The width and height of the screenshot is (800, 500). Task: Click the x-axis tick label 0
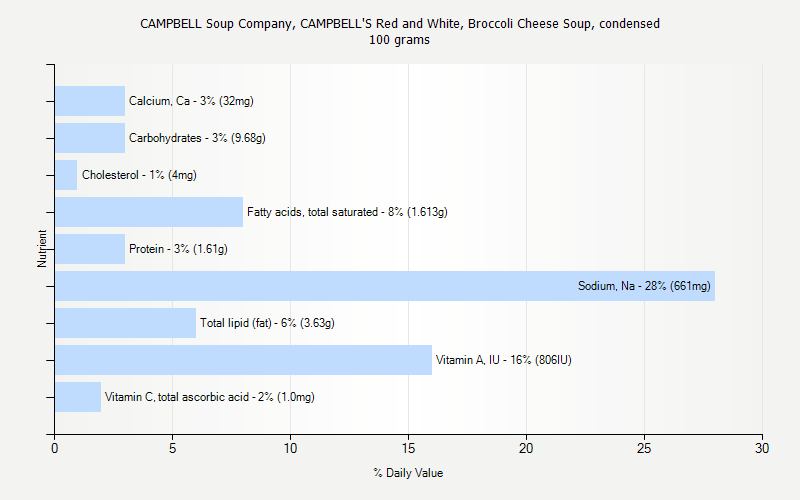(55, 450)
